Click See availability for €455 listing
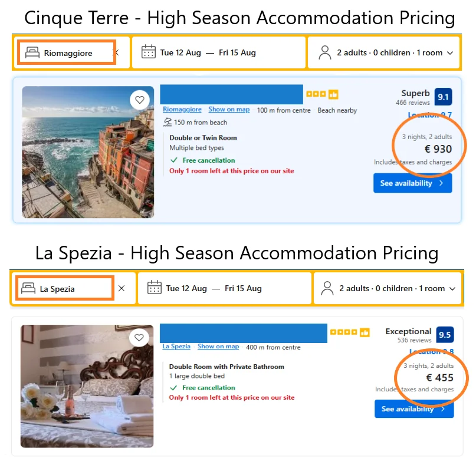Viewport: 476px width, 468px height. point(413,409)
